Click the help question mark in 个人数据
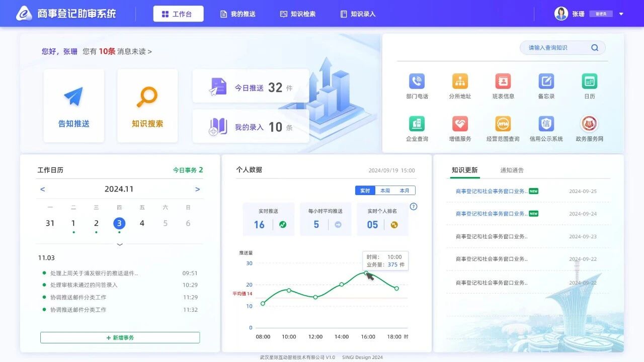Image resolution: width=644 pixels, height=362 pixels. click(x=414, y=207)
